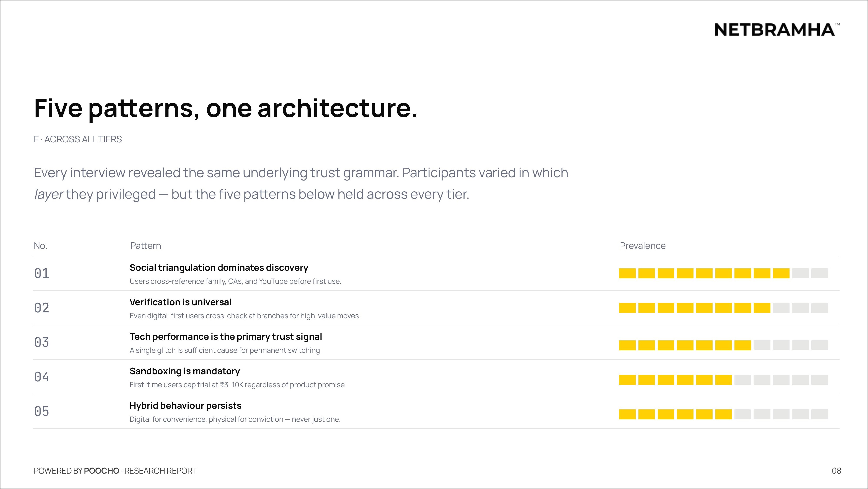
Task: Click first yellow prevalence block of row 01
Action: pos(627,274)
